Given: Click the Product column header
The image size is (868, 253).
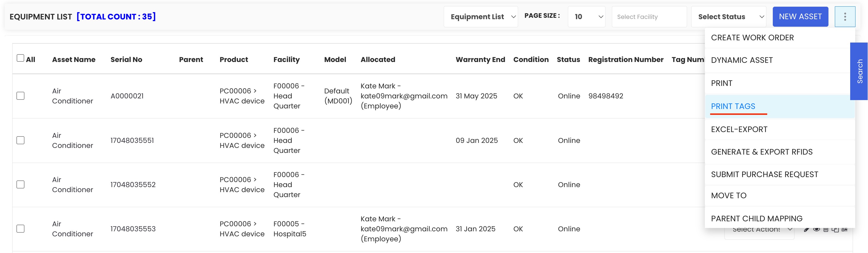Looking at the screenshot, I should (234, 59).
